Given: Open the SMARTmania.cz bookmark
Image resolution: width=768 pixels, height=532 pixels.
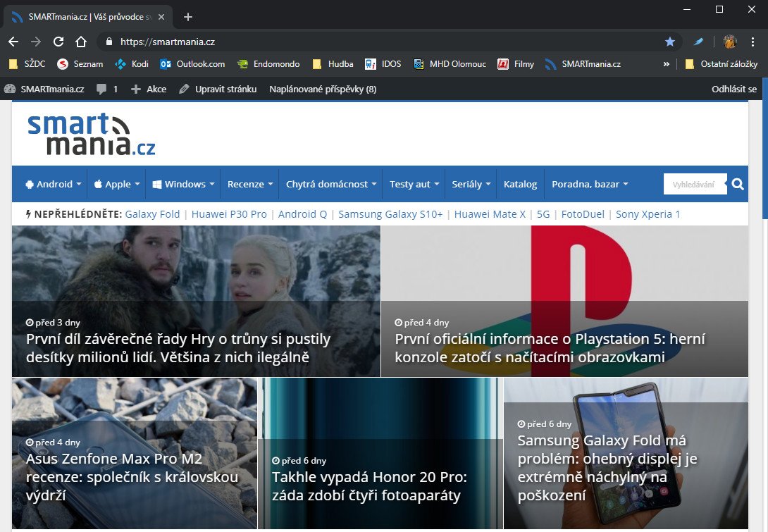Looking at the screenshot, I should click(583, 64).
